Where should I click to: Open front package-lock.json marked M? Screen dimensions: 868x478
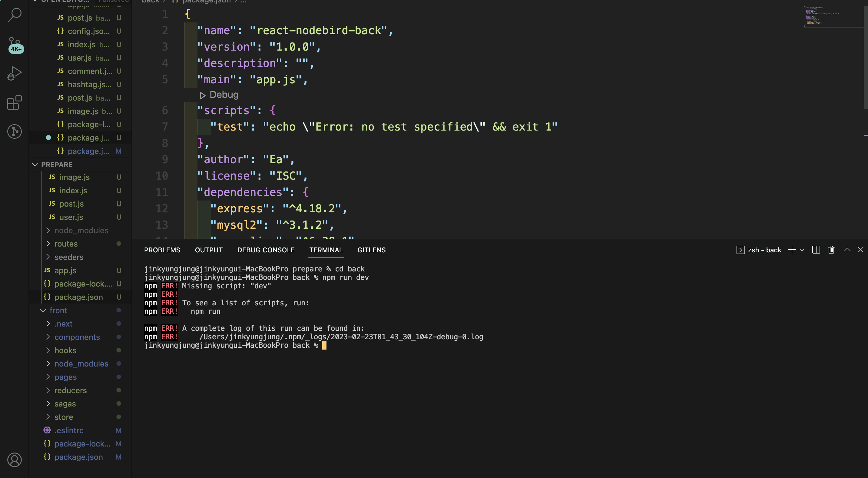[x=80, y=443]
